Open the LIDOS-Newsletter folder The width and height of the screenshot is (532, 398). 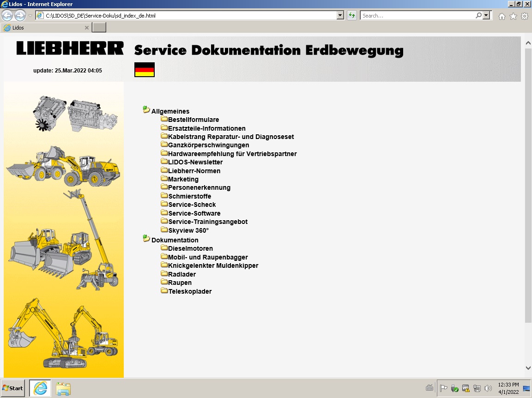point(195,162)
